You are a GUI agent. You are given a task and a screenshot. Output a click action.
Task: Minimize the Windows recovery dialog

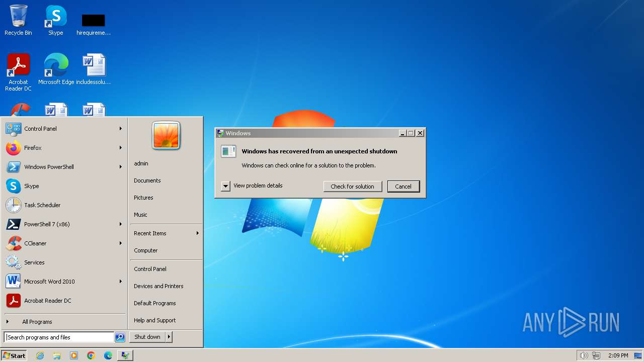pos(403,133)
